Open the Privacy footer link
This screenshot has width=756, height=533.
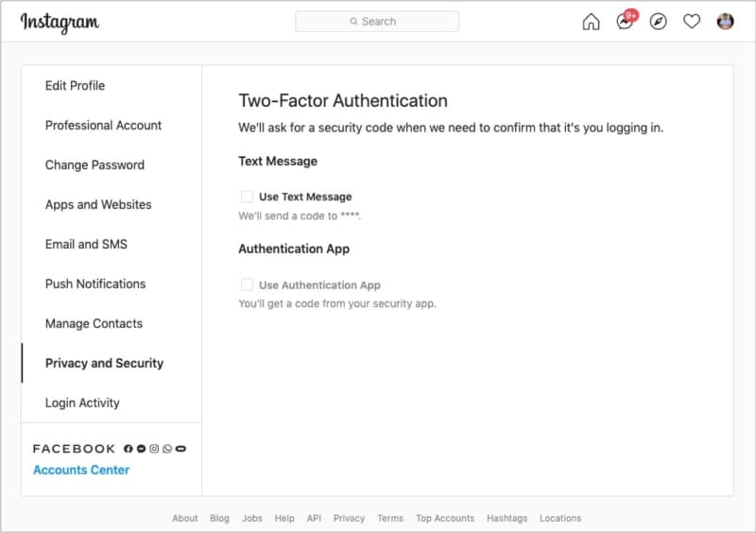349,518
